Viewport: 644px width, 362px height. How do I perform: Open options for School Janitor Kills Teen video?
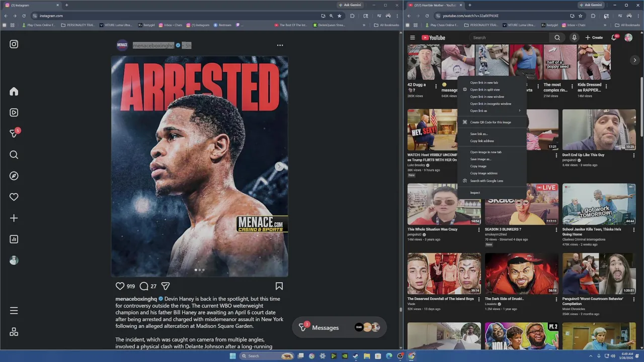(633, 230)
